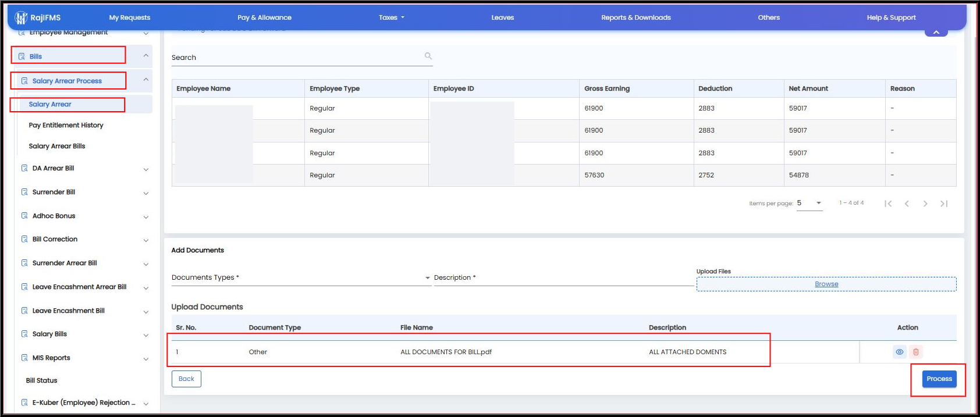Click the Search input field
This screenshot has height=417, width=980.
(x=302, y=57)
